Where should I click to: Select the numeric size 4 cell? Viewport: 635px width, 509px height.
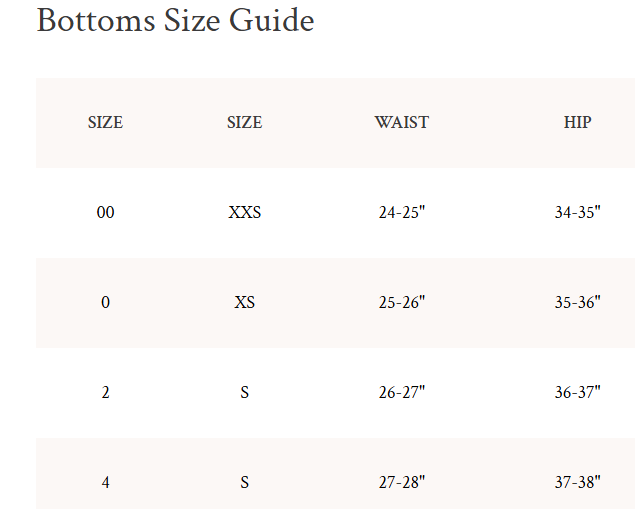tap(105, 482)
